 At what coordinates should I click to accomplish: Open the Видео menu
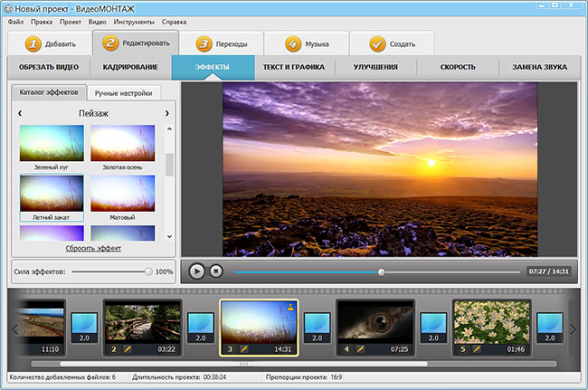pyautogui.click(x=98, y=21)
